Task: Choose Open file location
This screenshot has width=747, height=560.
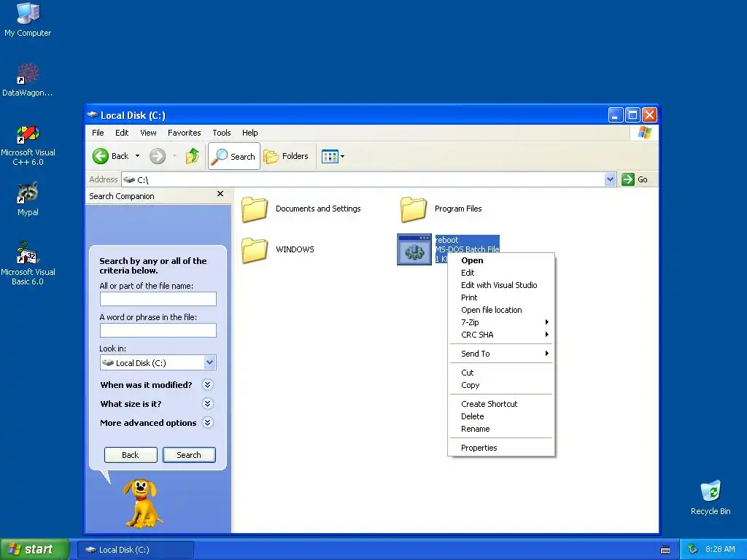Action: (x=501, y=310)
